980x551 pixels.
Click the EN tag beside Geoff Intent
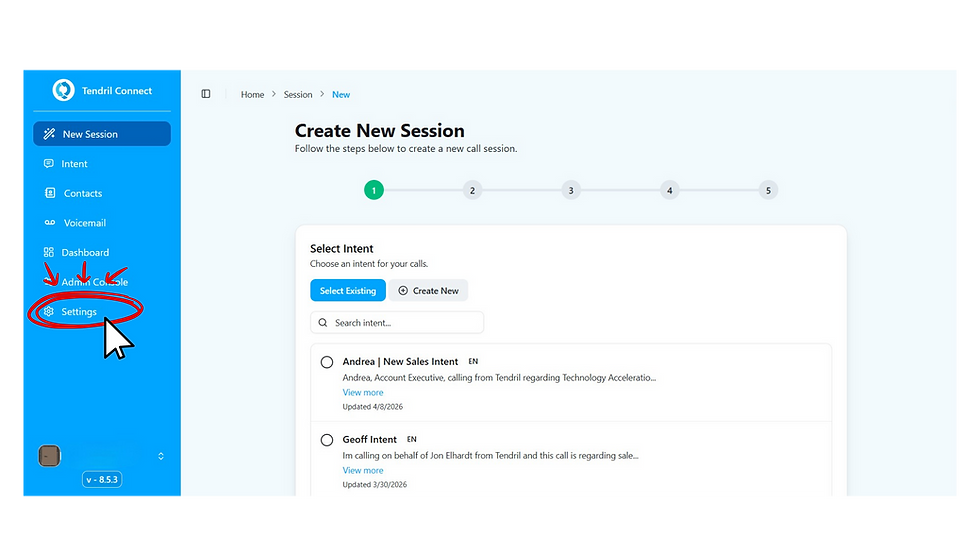pos(411,439)
